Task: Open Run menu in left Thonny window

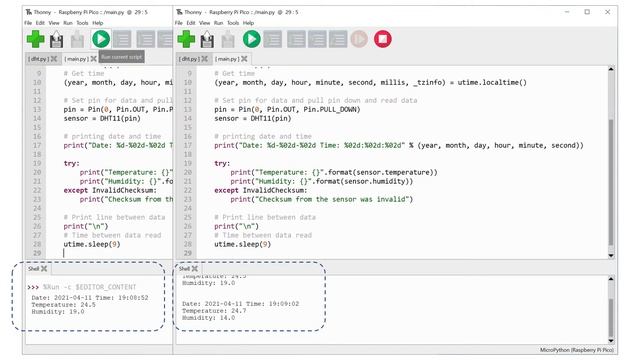Action: (x=68, y=23)
